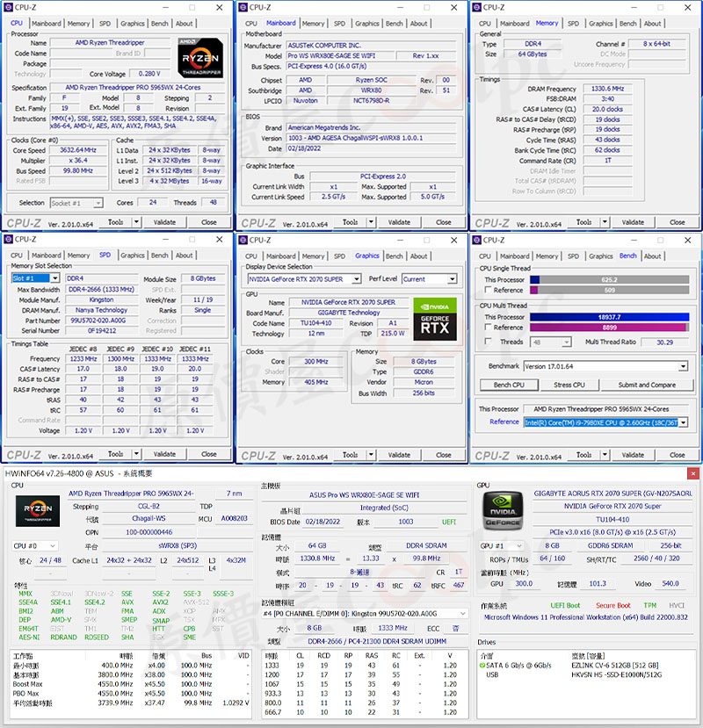Click the CPU-Z title bar icon of the Graphics-tab window
Screen dimensions: 703x728
click(243, 240)
